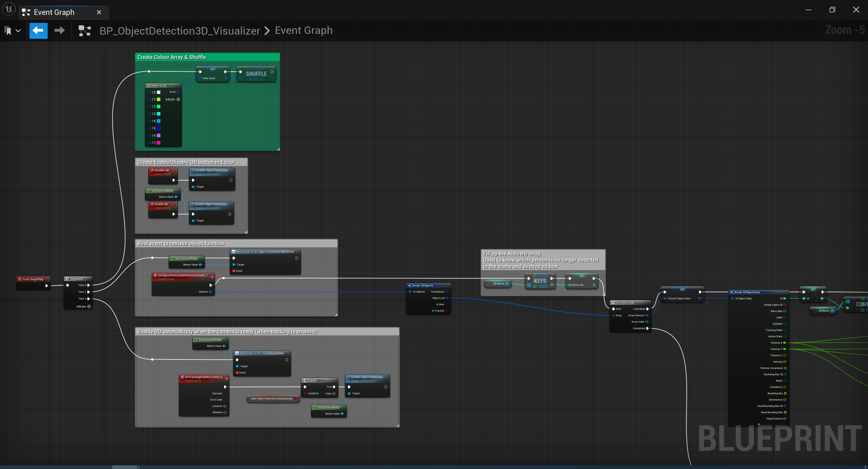Select the SET Current Object Data node

(682, 294)
